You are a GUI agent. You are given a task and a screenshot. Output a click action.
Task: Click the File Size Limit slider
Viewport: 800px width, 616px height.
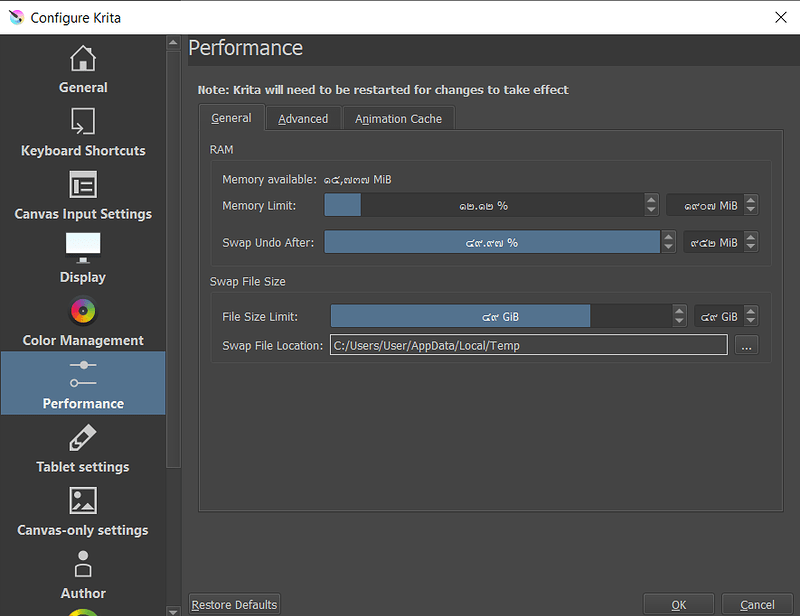[x=501, y=316]
